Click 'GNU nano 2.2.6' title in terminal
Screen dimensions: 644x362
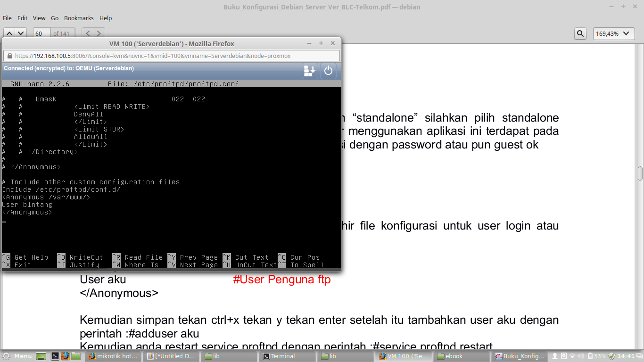coord(40,84)
